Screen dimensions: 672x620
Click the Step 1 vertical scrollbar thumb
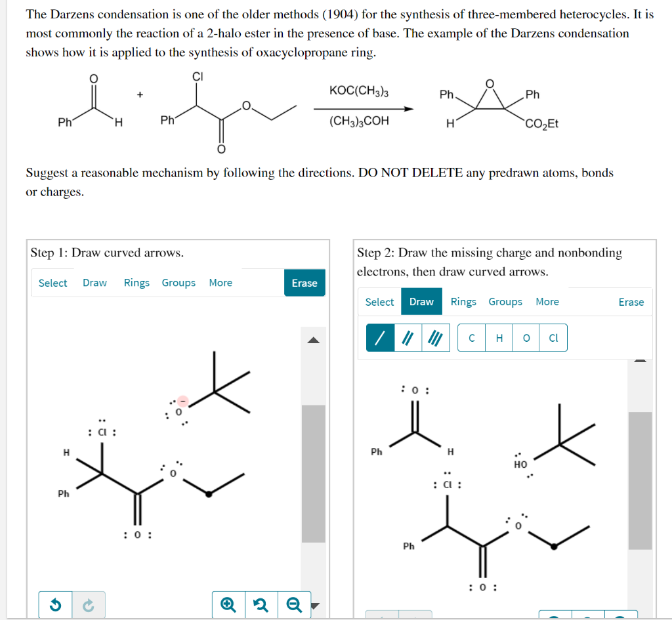tap(313, 474)
